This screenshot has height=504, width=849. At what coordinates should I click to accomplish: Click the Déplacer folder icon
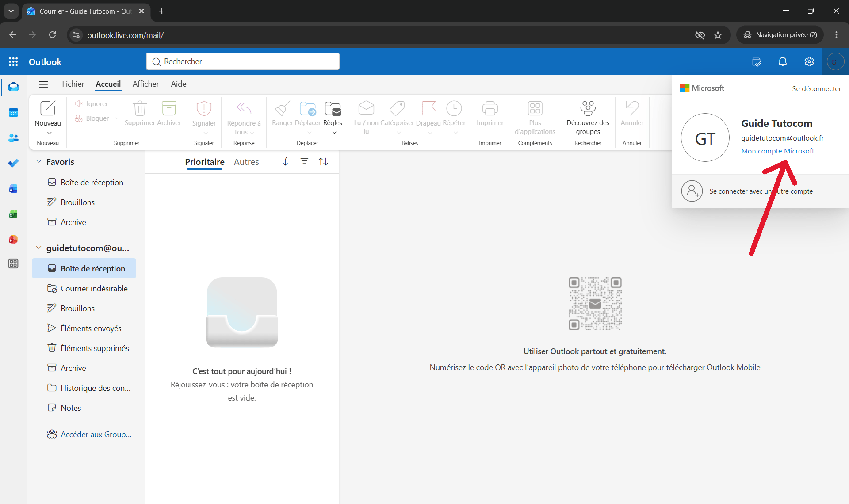308,108
